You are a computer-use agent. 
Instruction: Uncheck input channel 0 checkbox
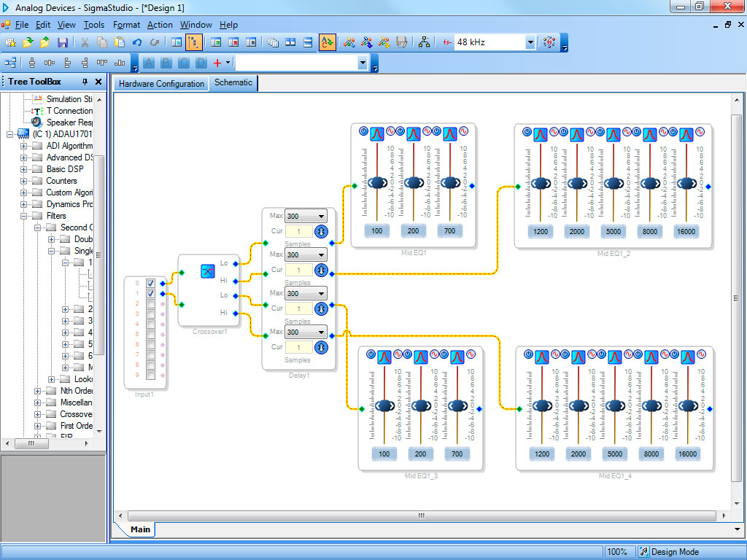click(x=150, y=283)
